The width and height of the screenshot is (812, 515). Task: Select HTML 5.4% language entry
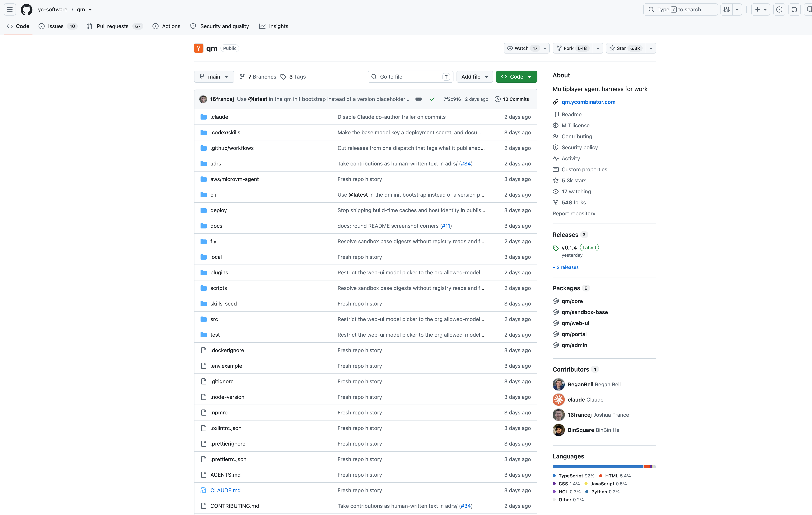[615, 476]
